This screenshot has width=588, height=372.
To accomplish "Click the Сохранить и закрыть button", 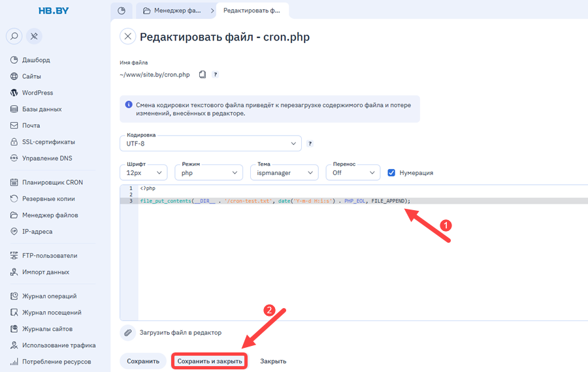I will [x=210, y=361].
